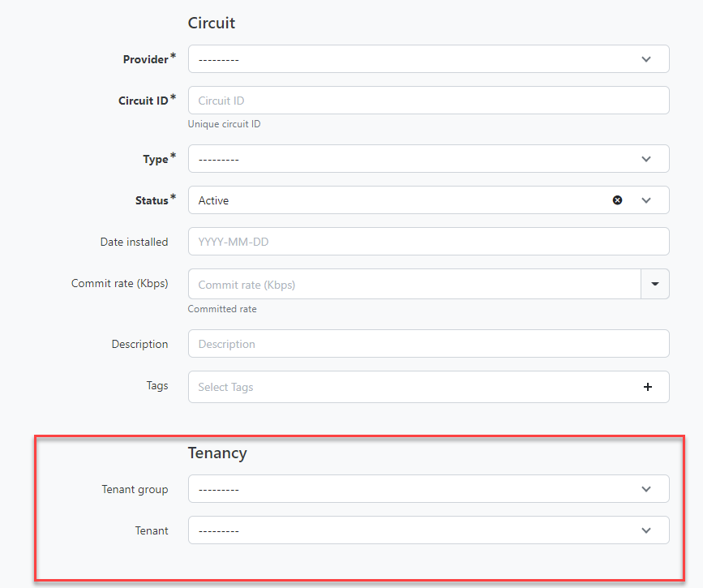Click the Tenant group label
Image resolution: width=703 pixels, height=588 pixels.
click(x=135, y=489)
